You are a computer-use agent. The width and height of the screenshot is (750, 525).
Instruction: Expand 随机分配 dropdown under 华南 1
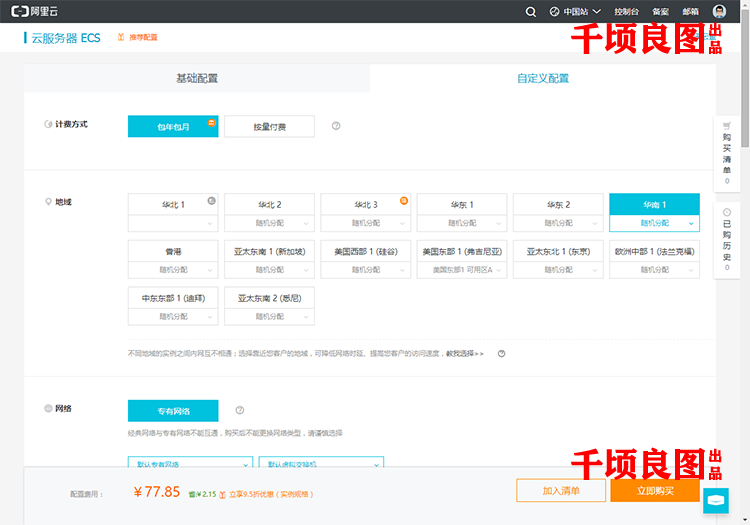(654, 223)
